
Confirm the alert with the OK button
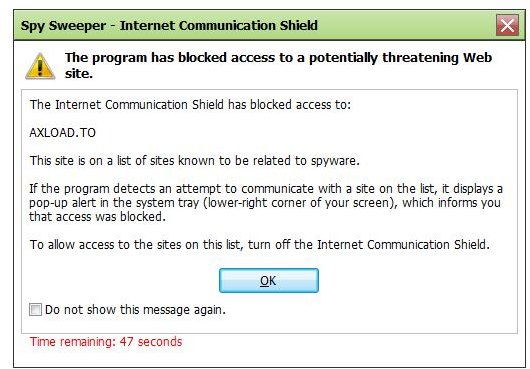point(269,280)
